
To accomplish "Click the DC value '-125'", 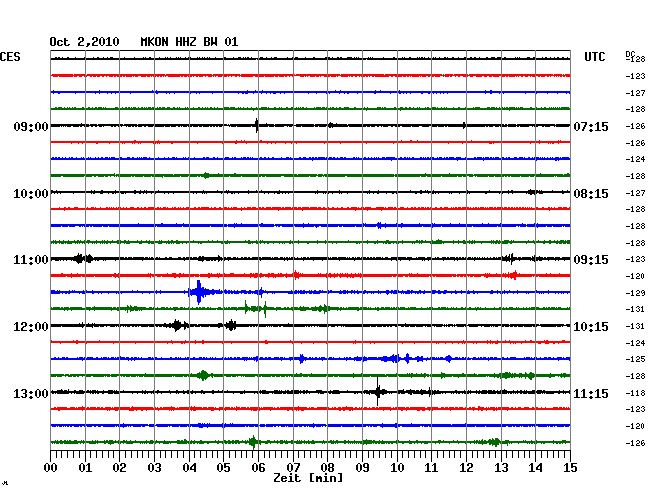I will point(635,359).
